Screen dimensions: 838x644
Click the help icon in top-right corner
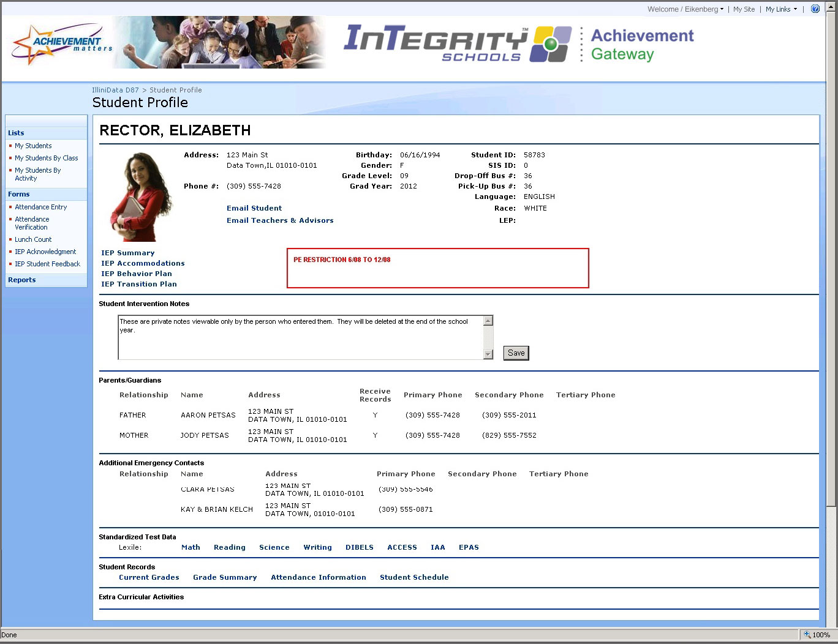pyautogui.click(x=815, y=9)
